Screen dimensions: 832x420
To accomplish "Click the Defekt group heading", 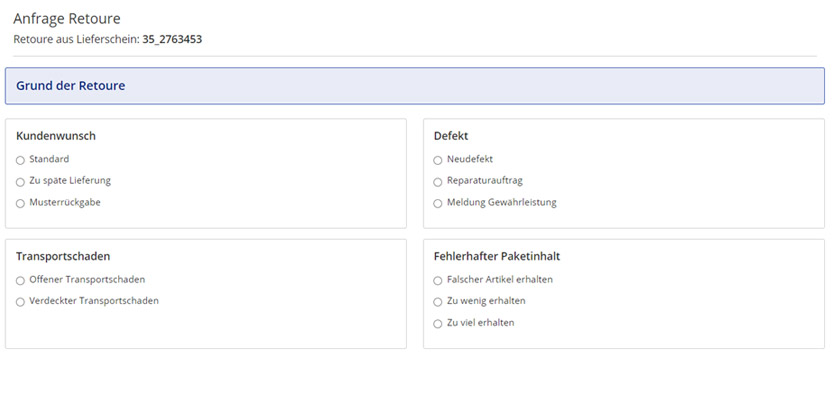I will click(x=451, y=136).
